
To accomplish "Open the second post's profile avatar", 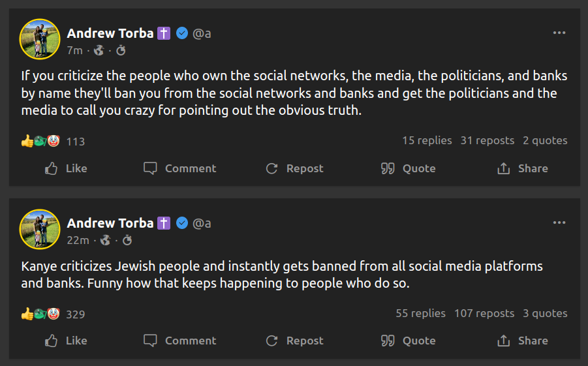I will tap(40, 229).
